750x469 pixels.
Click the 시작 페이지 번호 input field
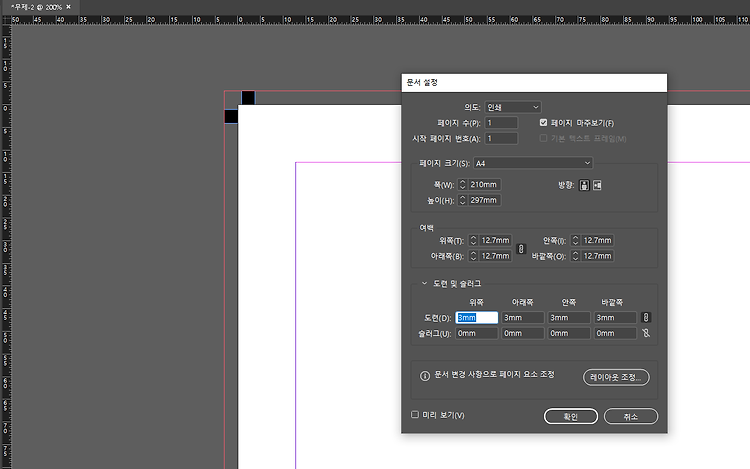[501, 139]
